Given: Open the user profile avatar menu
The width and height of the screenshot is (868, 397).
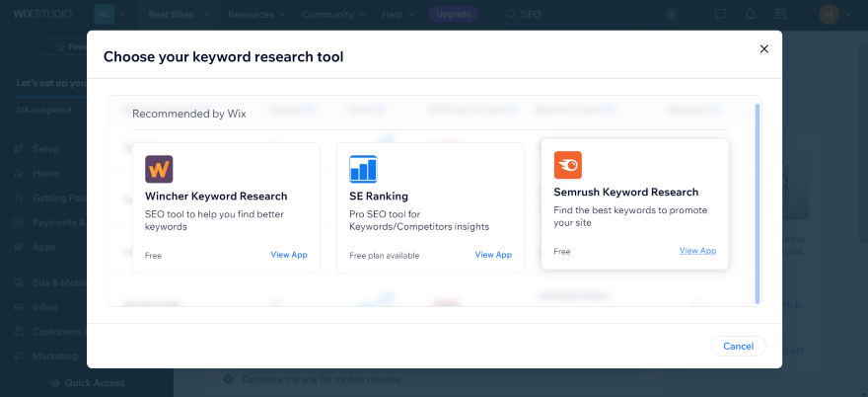Looking at the screenshot, I should point(834,15).
